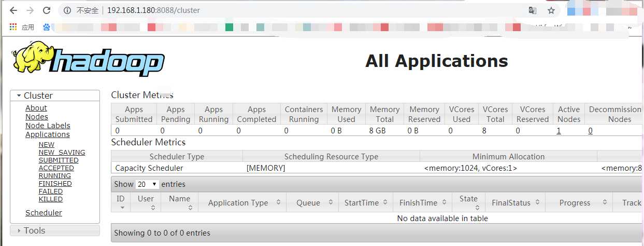Filter applications by NEW state
644x246 pixels.
pos(47,145)
